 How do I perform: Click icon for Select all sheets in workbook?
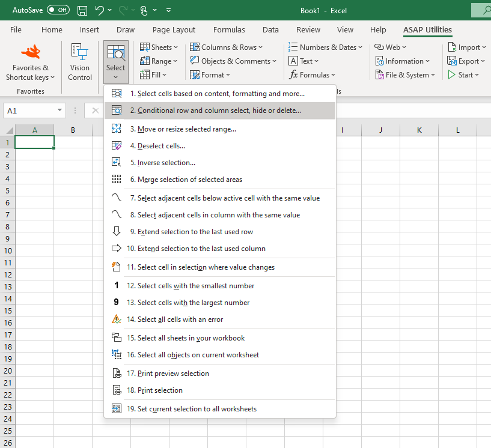(117, 338)
